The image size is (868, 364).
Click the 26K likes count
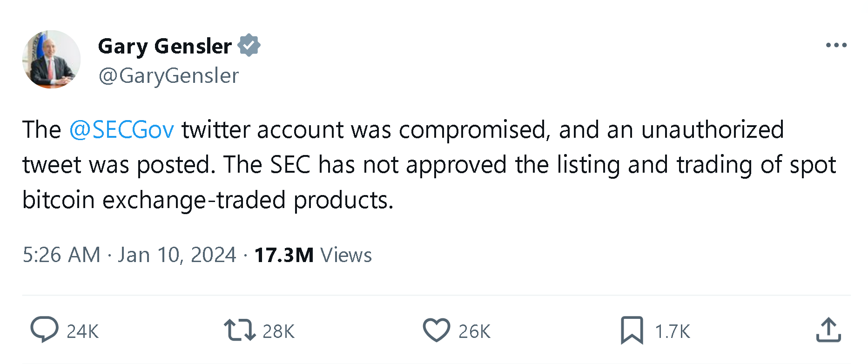click(474, 331)
